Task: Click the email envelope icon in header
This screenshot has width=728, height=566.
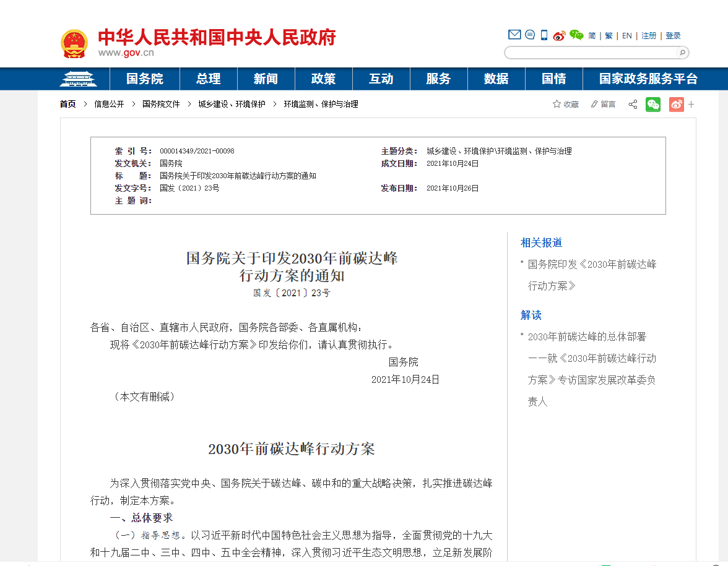Action: coord(514,35)
